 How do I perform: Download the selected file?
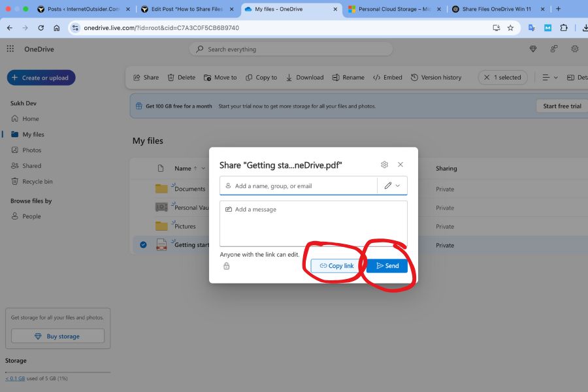[x=305, y=78]
